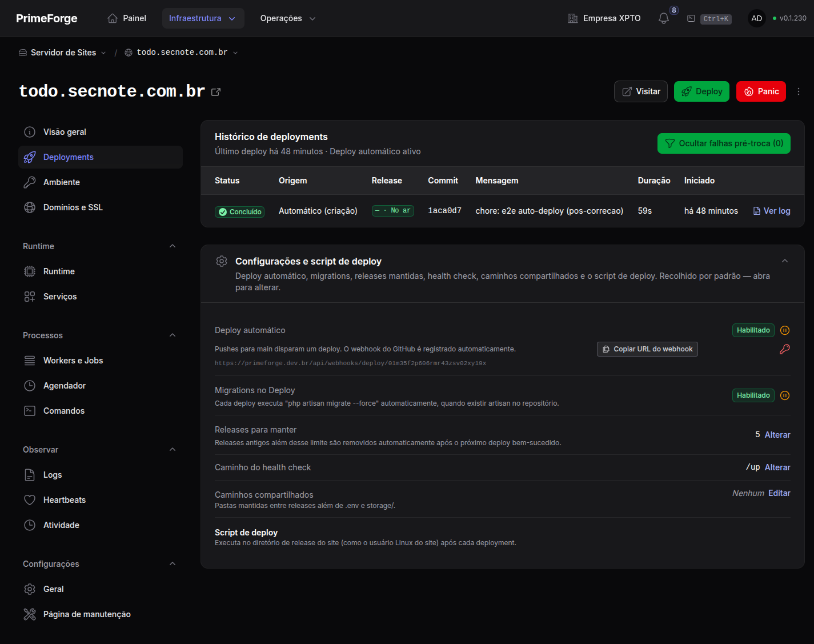Click the red Panic button
The image size is (814, 644).
click(x=761, y=91)
